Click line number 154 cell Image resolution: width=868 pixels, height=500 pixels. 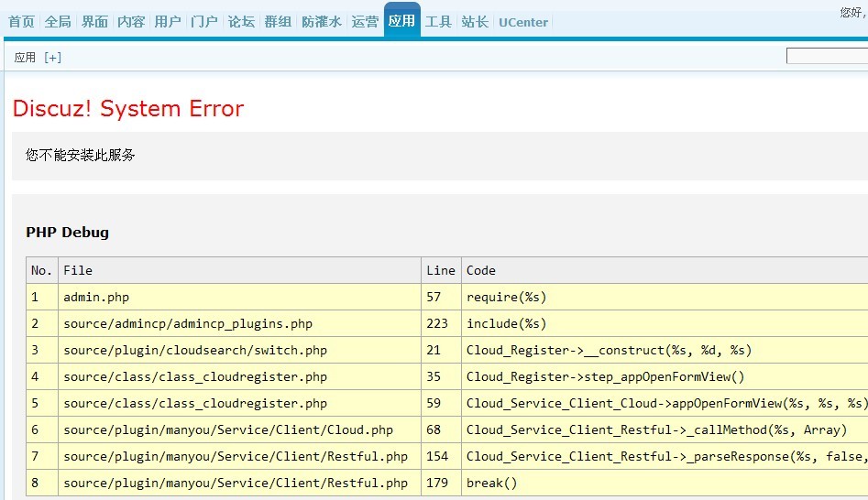[441, 456]
